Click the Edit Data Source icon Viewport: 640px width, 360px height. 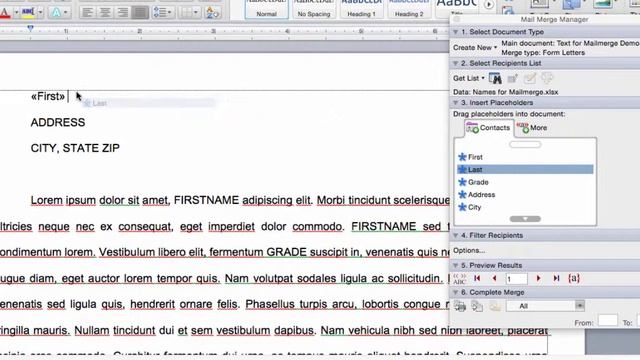coord(529,78)
